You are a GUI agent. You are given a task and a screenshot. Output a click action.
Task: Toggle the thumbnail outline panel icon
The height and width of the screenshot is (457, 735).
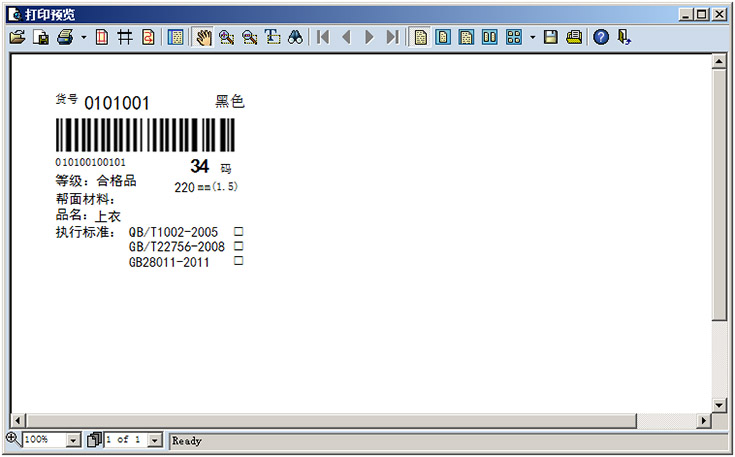tap(175, 37)
